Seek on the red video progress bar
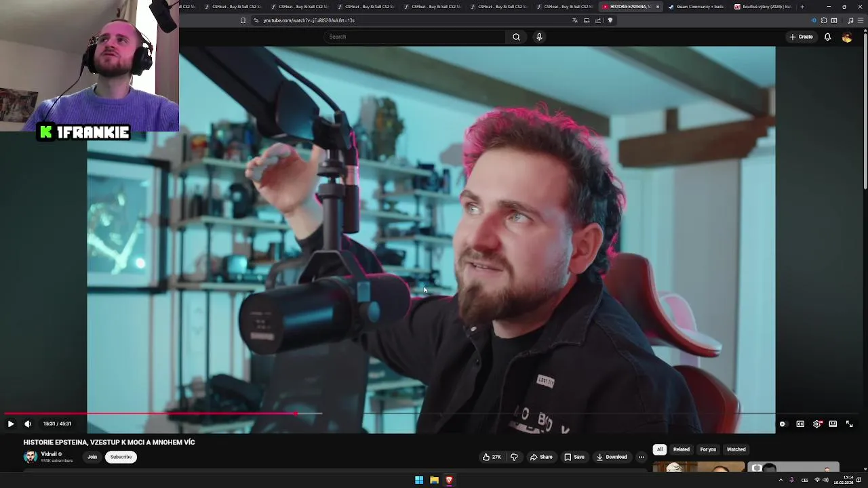The height and width of the screenshot is (488, 868). click(149, 413)
